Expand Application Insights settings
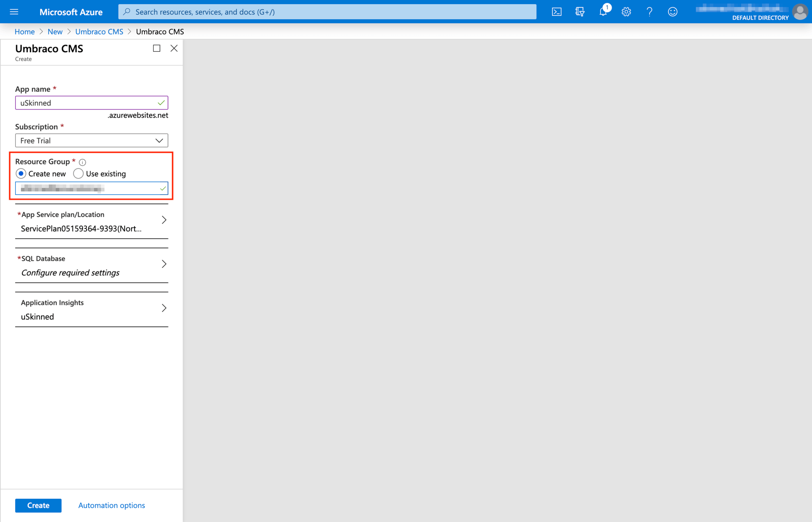Viewport: 812px width, 522px height. click(x=91, y=309)
